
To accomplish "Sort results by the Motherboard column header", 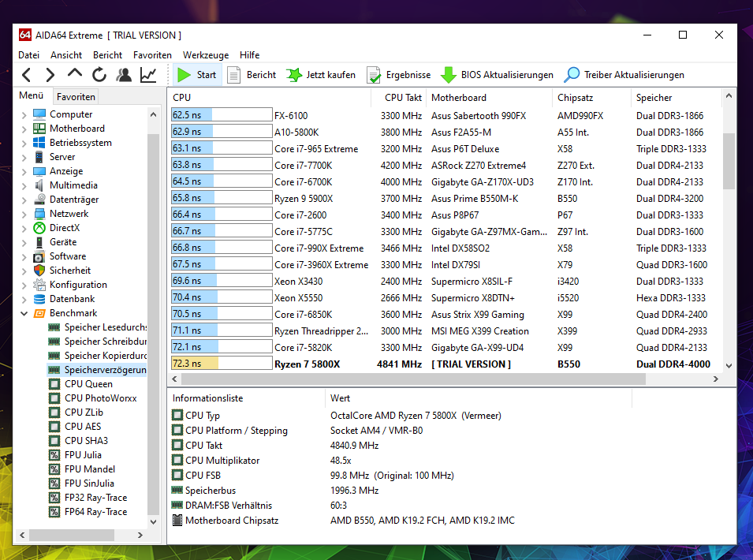I will pos(490,98).
